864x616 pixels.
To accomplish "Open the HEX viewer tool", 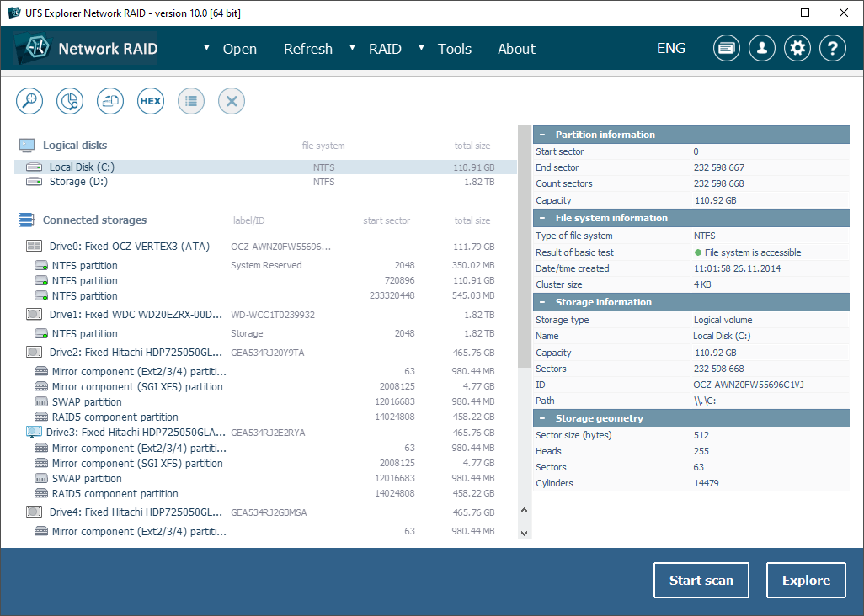I will point(151,101).
